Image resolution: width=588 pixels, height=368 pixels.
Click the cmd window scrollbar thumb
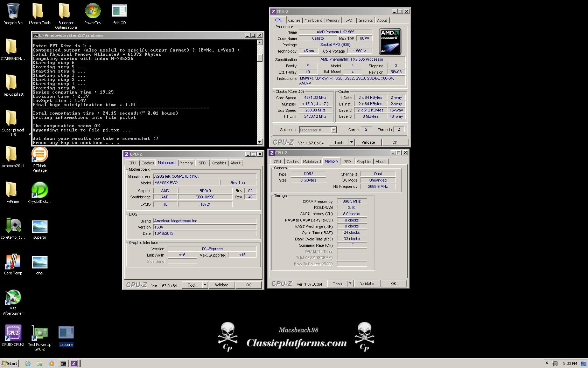(260, 57)
